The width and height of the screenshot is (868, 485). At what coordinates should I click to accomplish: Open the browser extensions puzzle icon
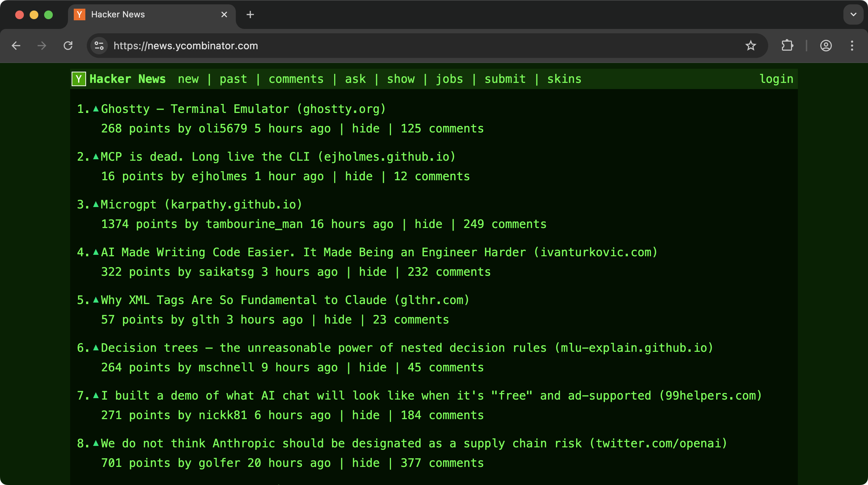(787, 46)
